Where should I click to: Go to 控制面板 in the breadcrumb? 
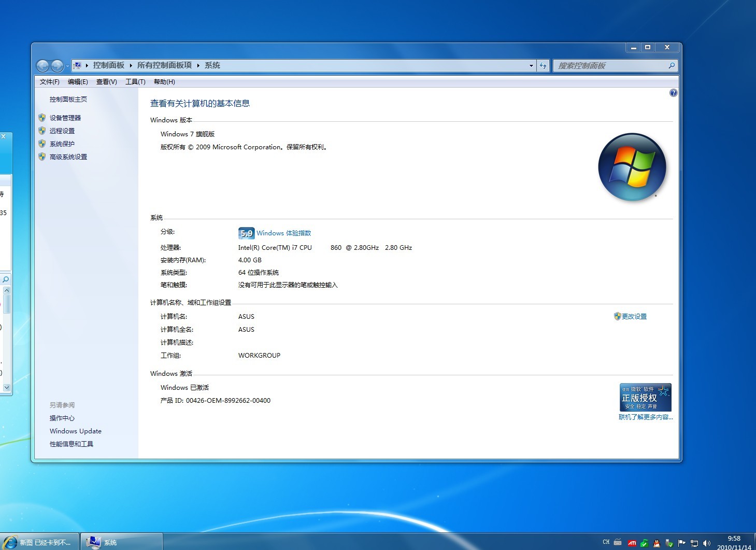109,65
